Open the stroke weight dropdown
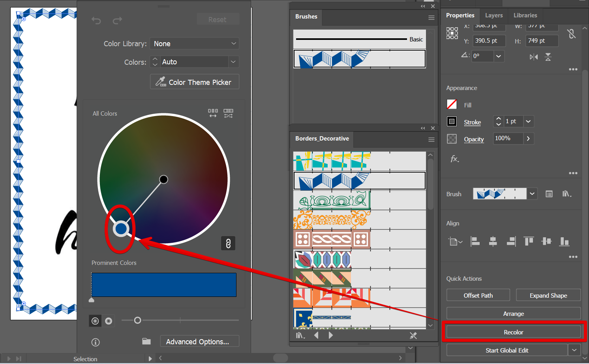589x364 pixels. pos(528,122)
